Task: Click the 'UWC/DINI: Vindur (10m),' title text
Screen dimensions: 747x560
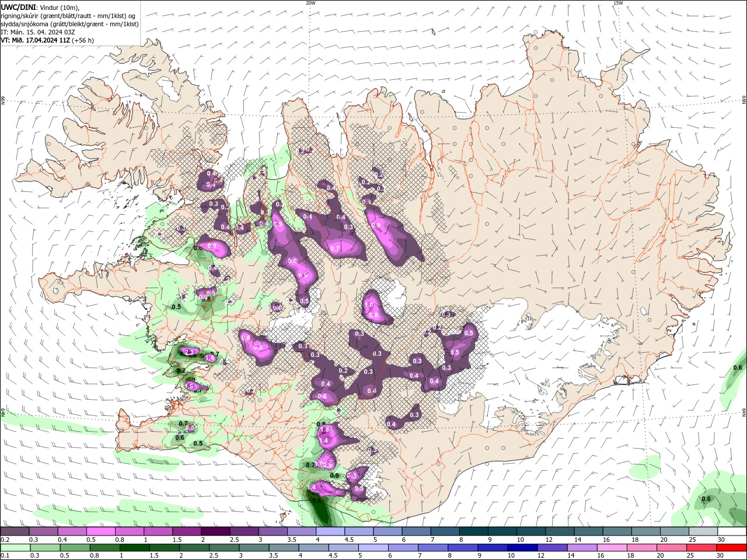Action: 40,6
